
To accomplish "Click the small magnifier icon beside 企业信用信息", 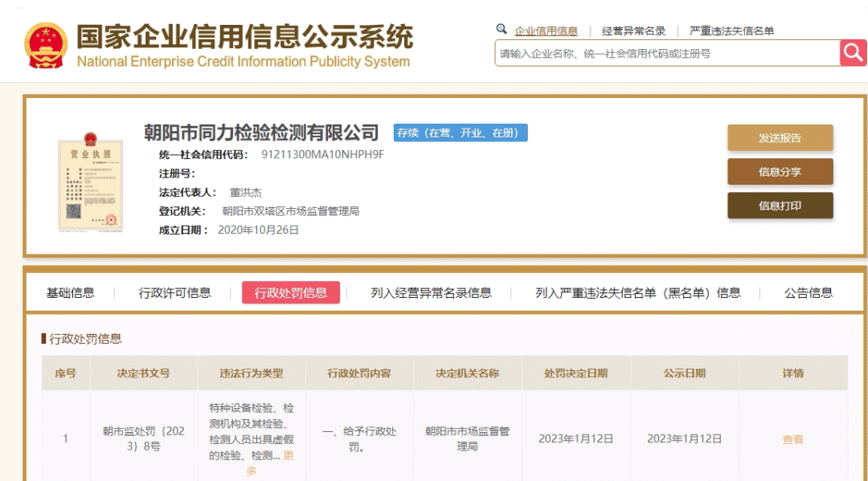I will point(502,30).
